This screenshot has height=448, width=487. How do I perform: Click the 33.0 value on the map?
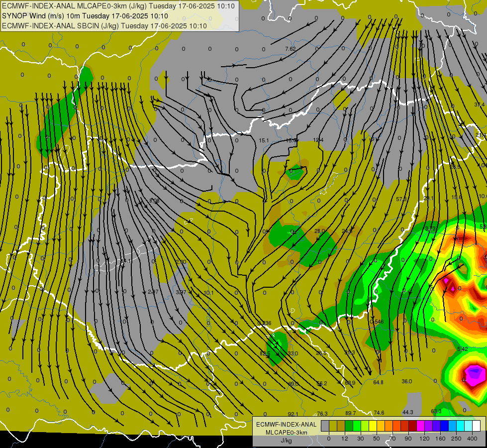click(x=293, y=353)
